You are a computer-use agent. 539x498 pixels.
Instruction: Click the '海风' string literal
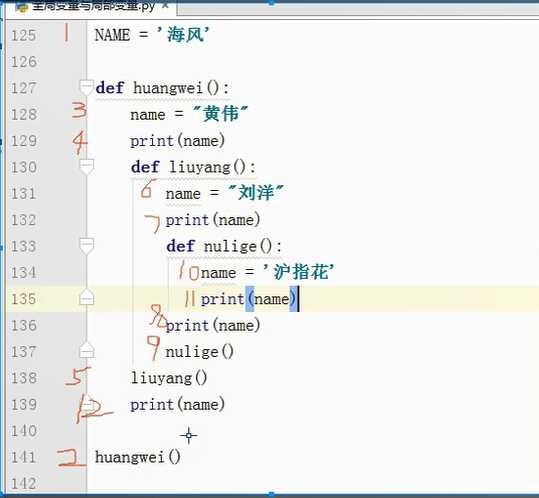tap(183, 35)
